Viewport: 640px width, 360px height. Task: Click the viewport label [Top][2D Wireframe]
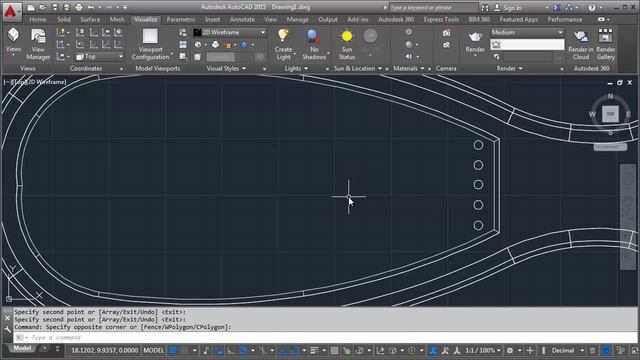click(x=35, y=82)
